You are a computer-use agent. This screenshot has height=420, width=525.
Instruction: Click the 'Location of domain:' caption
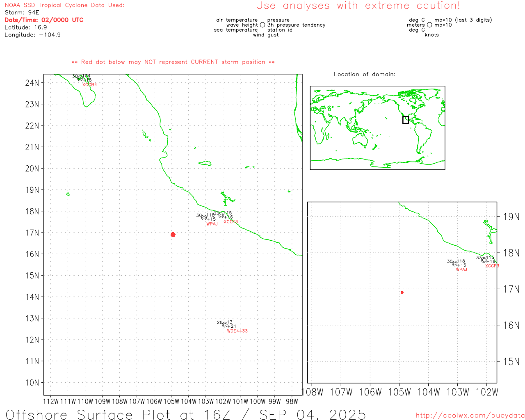pyautogui.click(x=365, y=74)
